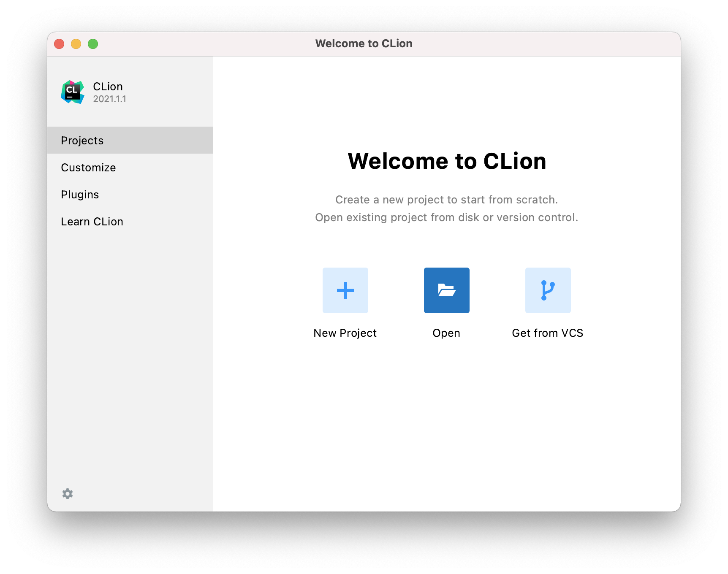Open the Learn CLion section
728x574 pixels.
[x=92, y=222]
